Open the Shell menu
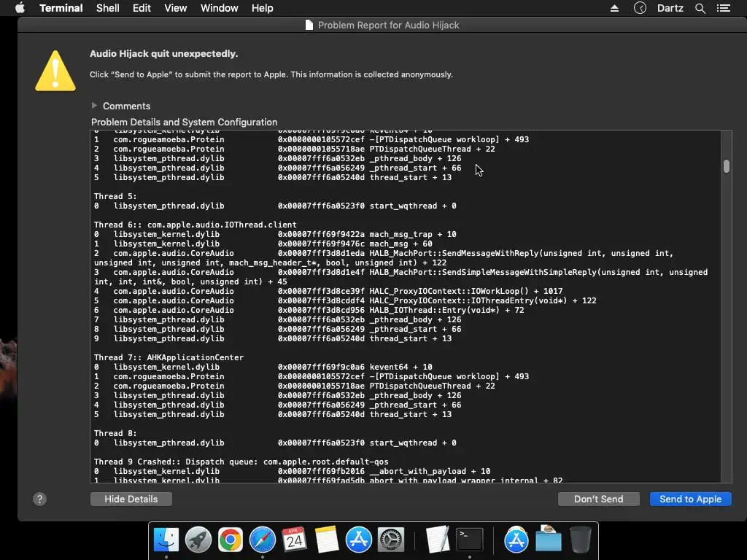Screen dimensions: 747x560 point(108,8)
